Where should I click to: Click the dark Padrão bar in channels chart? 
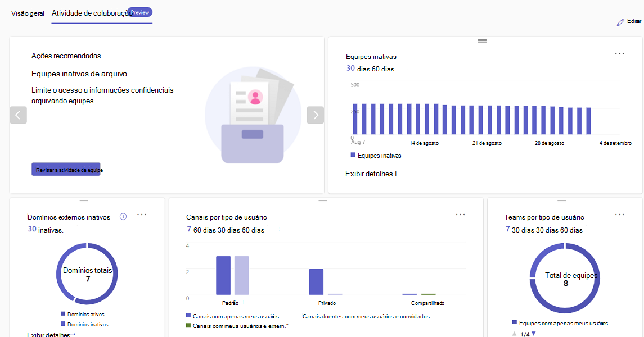[x=223, y=276]
